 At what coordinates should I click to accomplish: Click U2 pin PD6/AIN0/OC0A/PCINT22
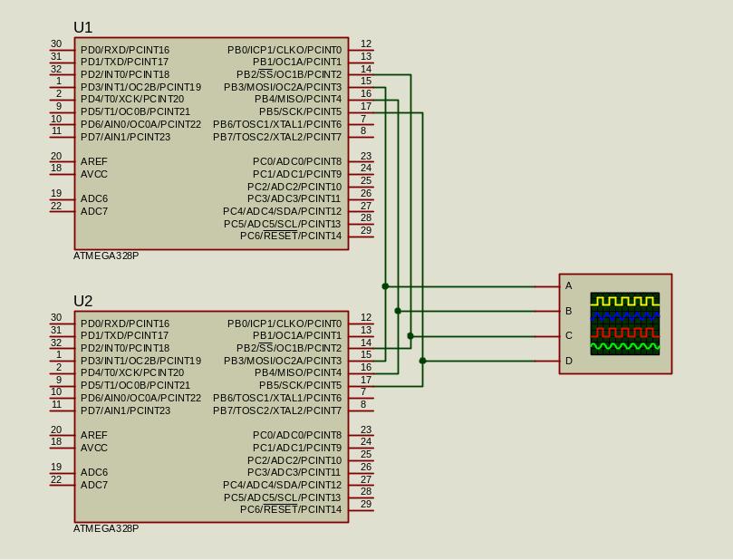[x=140, y=399]
